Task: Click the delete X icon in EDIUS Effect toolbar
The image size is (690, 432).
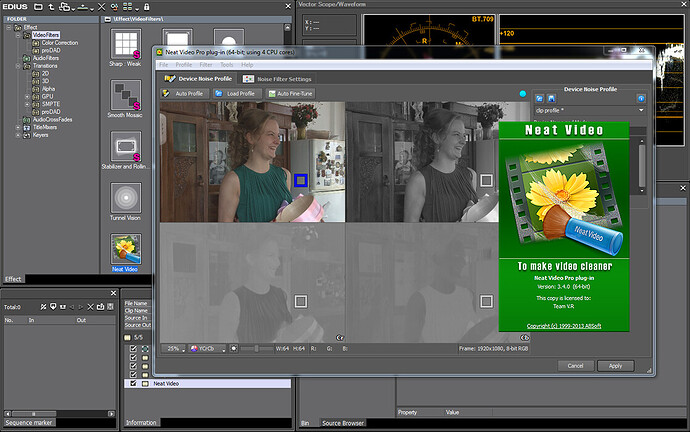Action: [x=101, y=7]
